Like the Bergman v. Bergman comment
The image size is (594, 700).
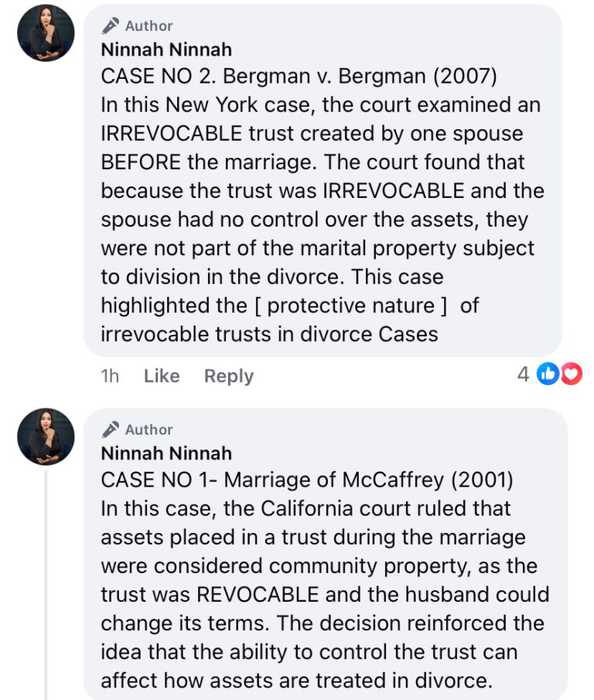[162, 376]
